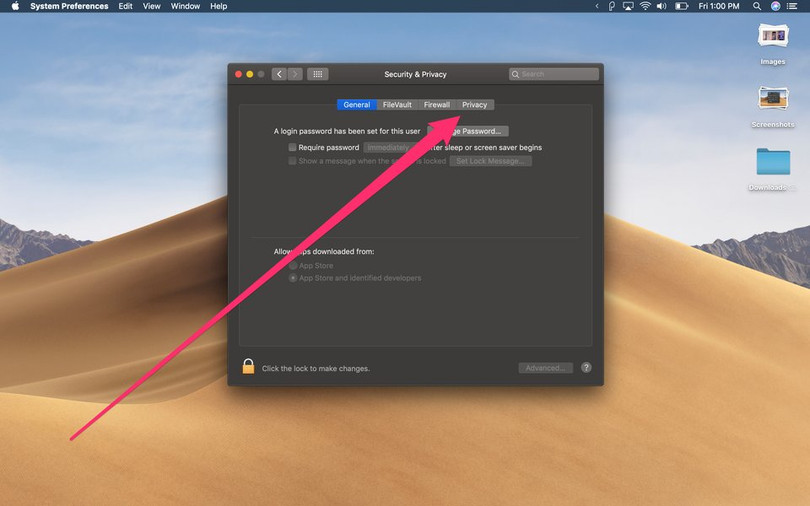This screenshot has width=810, height=506.
Task: Click the Wi-Fi status icon
Action: pos(645,6)
